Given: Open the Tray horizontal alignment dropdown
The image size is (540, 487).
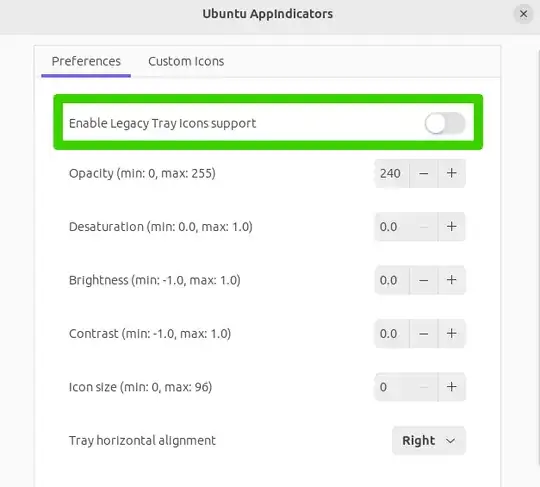Looking at the screenshot, I should 429,441.
